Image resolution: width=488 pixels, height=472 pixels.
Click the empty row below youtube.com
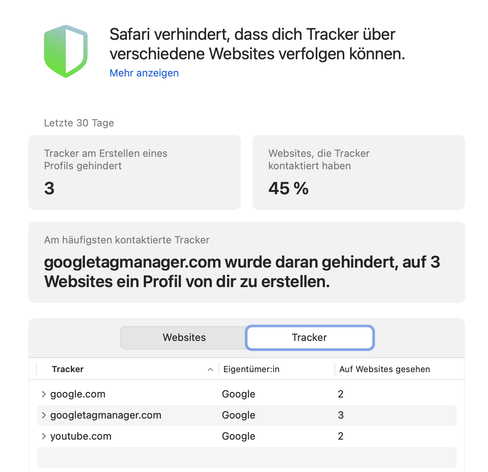[x=246, y=457]
